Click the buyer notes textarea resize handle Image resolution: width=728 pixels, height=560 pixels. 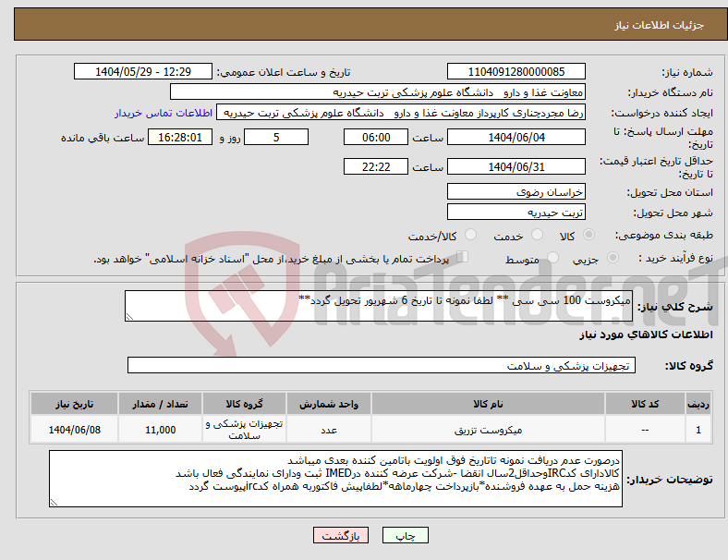(54, 503)
